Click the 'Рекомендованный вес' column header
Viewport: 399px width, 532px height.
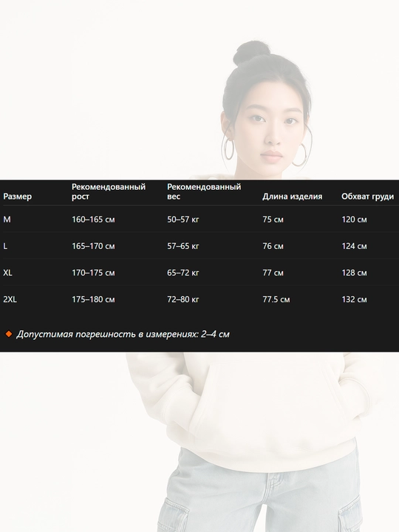click(204, 191)
